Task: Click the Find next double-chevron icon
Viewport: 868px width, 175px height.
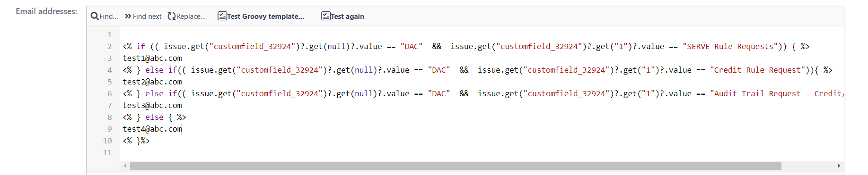Action: [x=128, y=17]
